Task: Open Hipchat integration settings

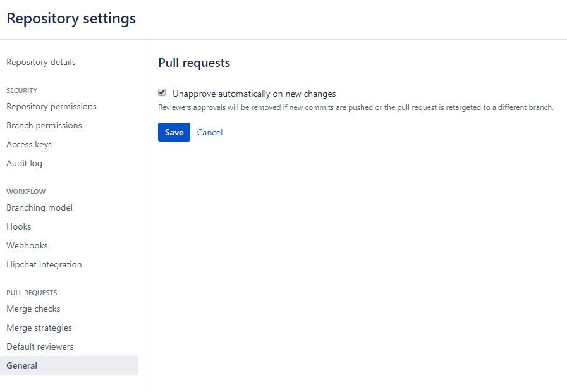Action: 44,264
